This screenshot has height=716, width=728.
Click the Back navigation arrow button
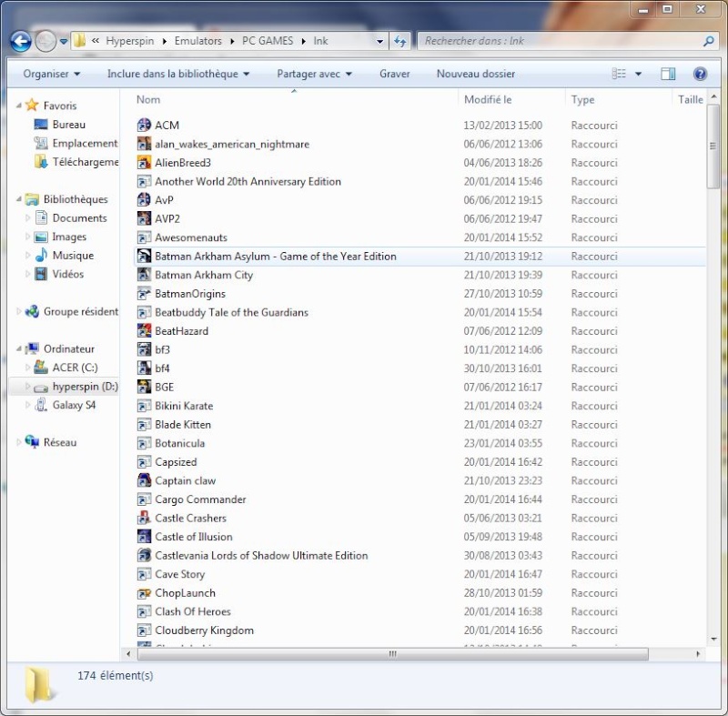(20, 41)
